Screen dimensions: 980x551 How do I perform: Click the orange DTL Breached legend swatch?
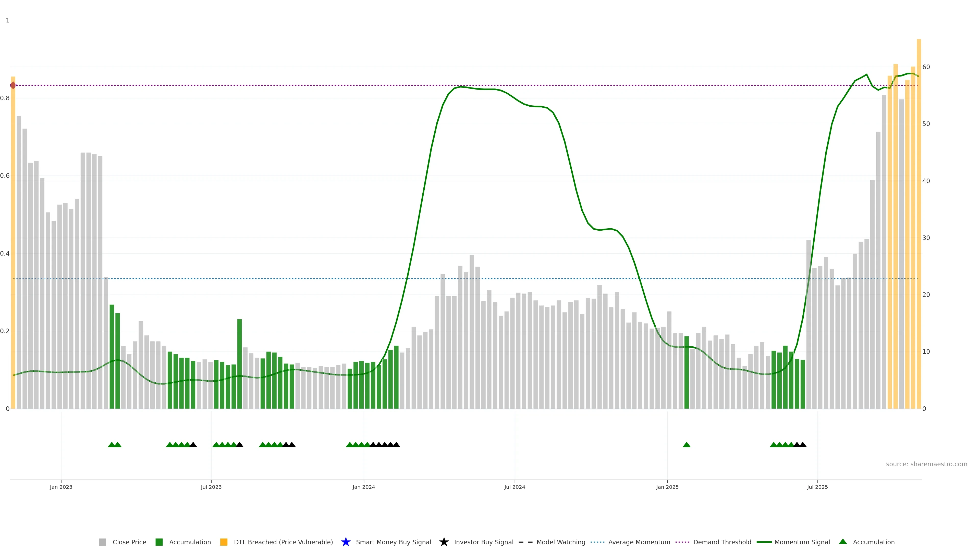(224, 542)
